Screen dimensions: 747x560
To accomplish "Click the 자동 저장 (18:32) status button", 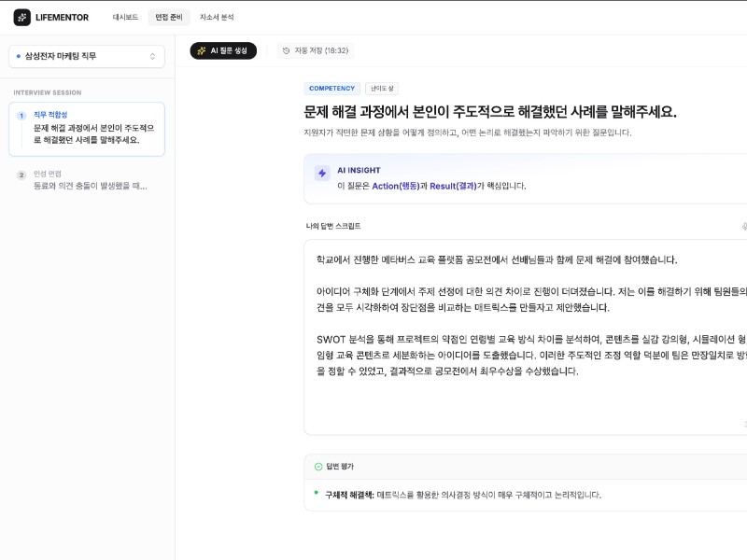I will pos(316,50).
